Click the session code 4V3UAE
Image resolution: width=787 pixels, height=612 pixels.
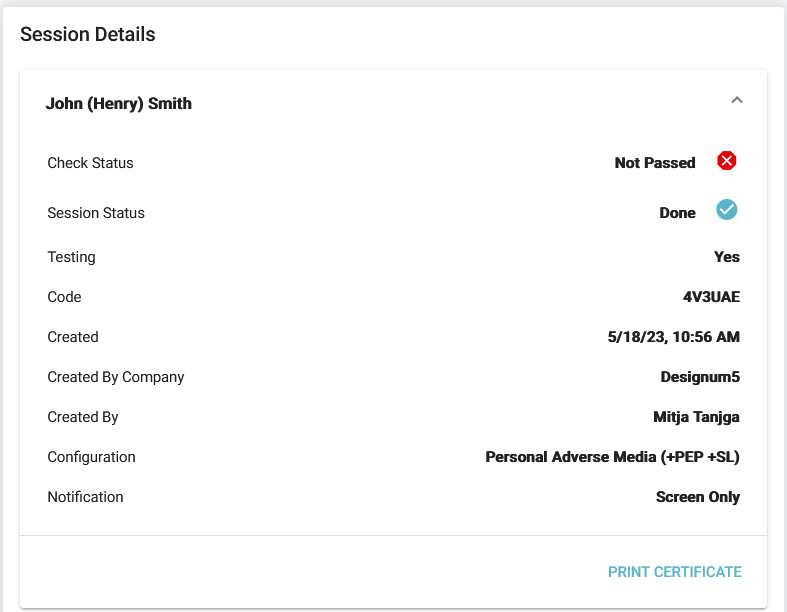click(x=704, y=297)
